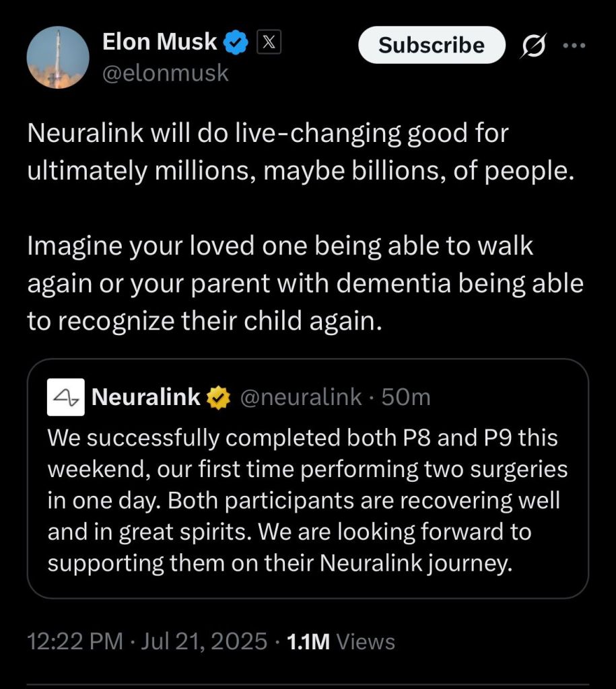
Task: Click the 50m timestamp on quoted post
Action: point(406,398)
